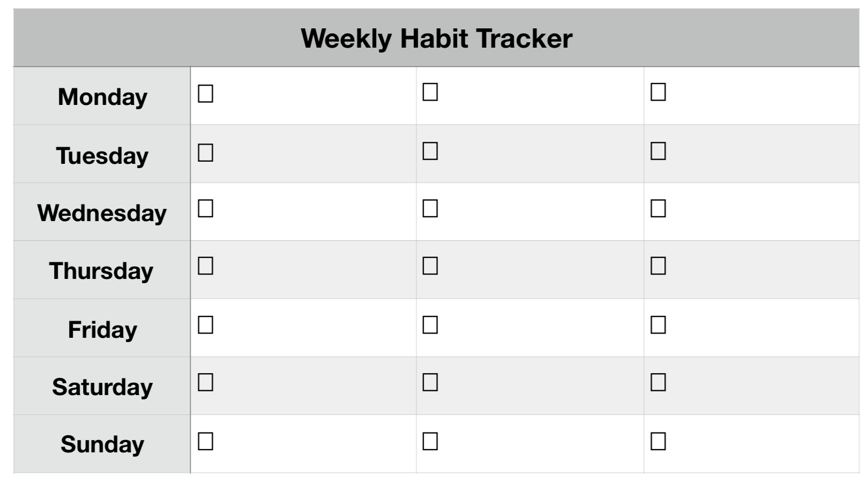Mark Thursday's middle checkbox
868x485 pixels.
pos(430,266)
